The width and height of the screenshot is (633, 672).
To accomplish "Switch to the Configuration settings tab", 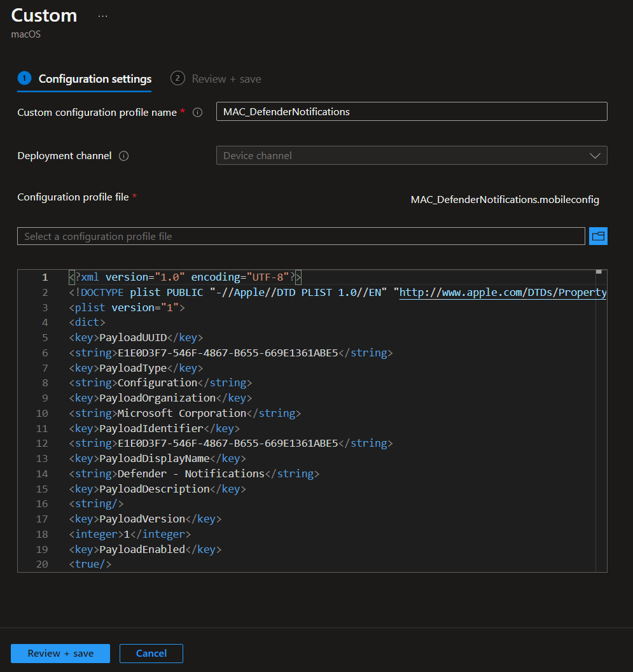I will [x=95, y=79].
